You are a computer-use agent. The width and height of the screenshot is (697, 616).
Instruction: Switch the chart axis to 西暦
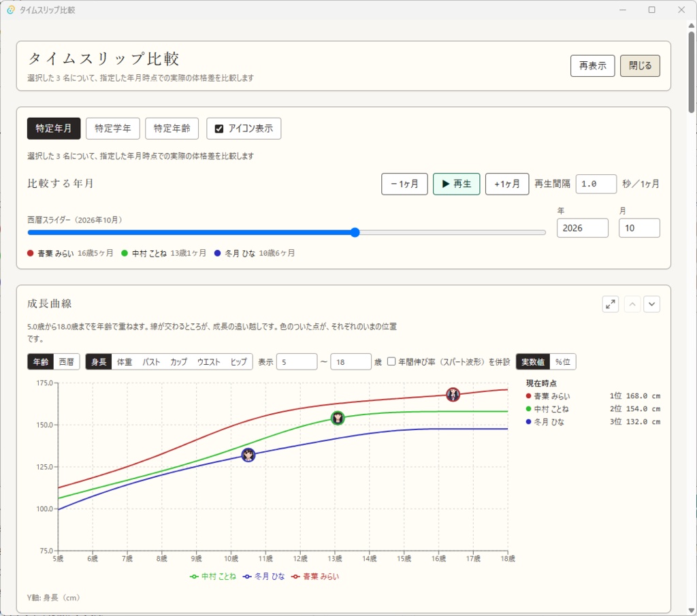pos(67,362)
